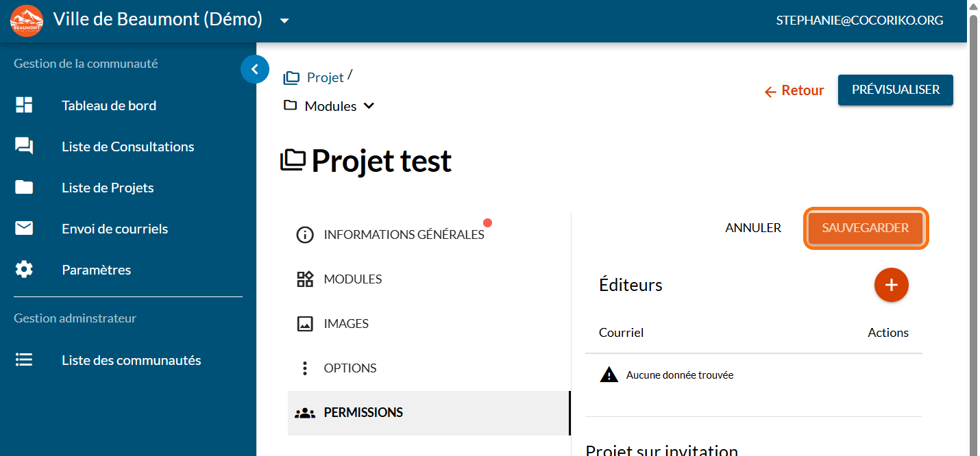Select the Modules tab
Viewport: 980px width, 456px height.
[x=352, y=279]
